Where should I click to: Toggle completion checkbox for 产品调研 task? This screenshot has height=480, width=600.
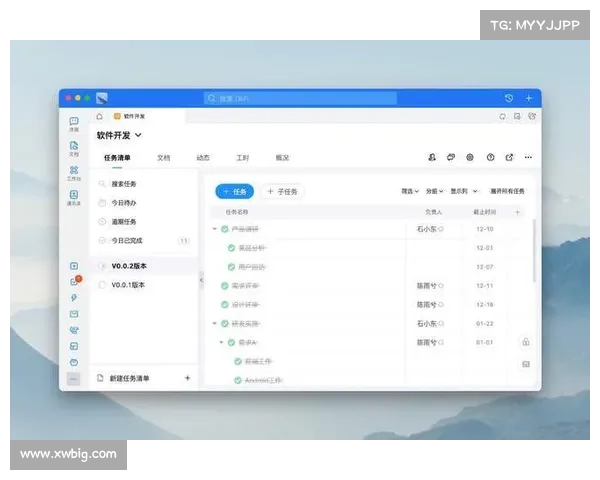pyautogui.click(x=225, y=229)
